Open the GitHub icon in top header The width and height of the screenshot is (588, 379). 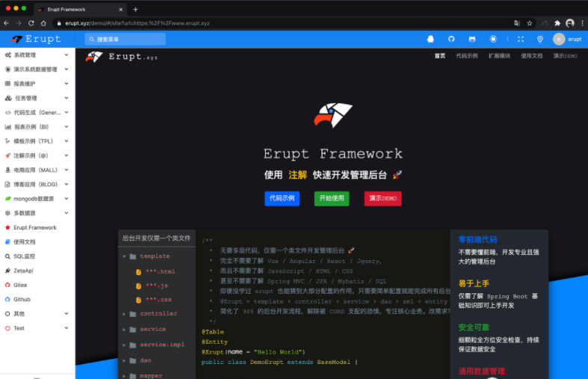(451, 39)
